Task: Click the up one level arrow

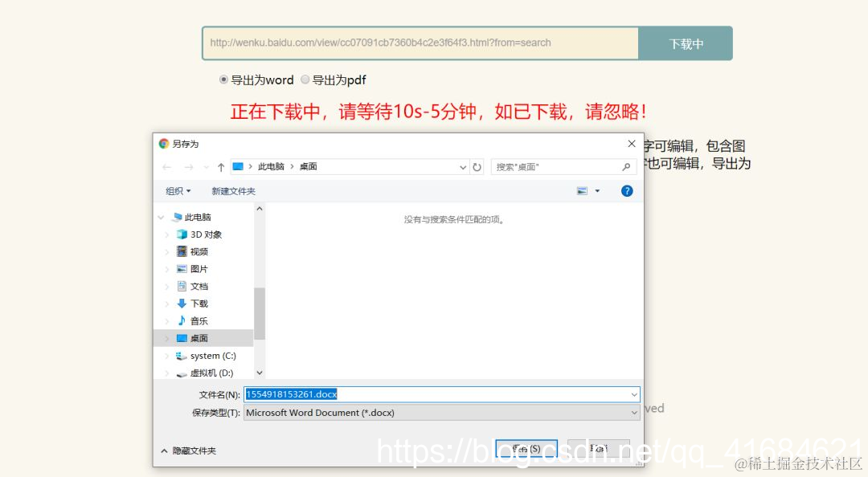Action: pos(220,166)
